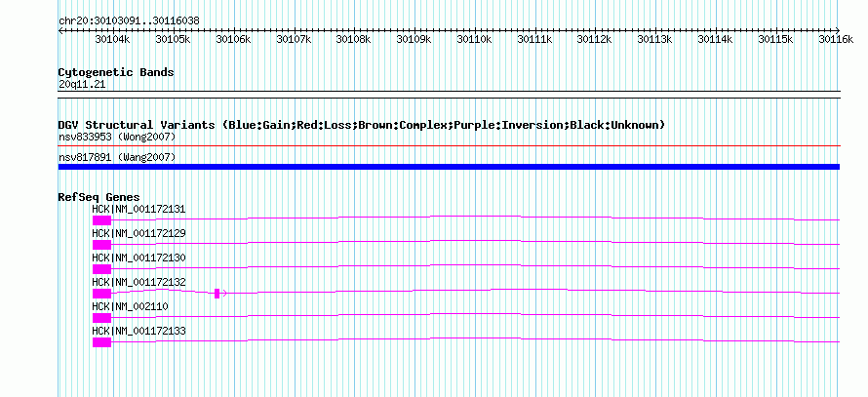Click the 30112k ruler tick label
Screen dimensions: 868x397
(595, 39)
